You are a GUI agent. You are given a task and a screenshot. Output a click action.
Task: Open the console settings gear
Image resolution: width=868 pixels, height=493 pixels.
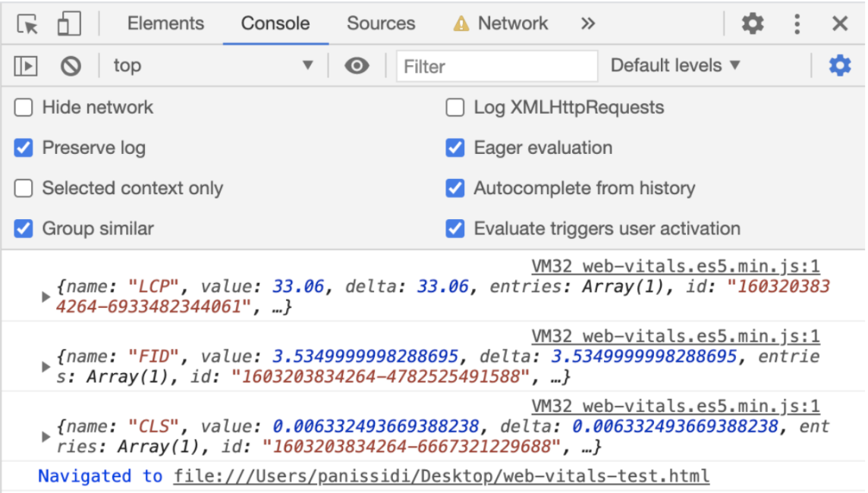[x=839, y=66]
